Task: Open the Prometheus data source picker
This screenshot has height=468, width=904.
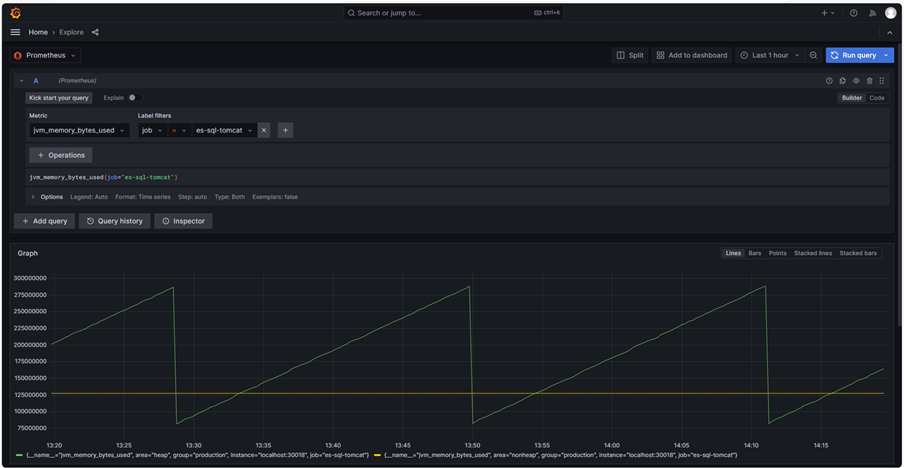Action: click(46, 55)
